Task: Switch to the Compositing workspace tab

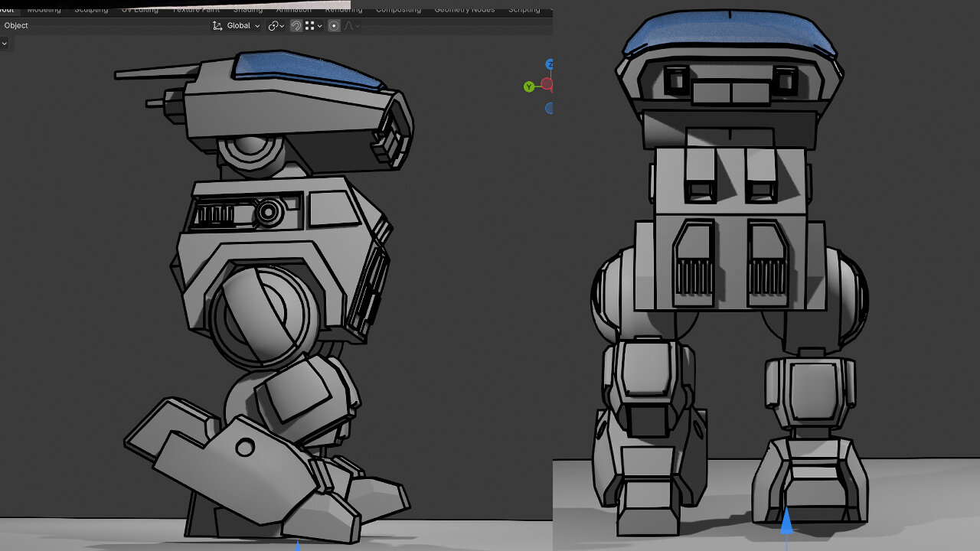Action: click(398, 9)
